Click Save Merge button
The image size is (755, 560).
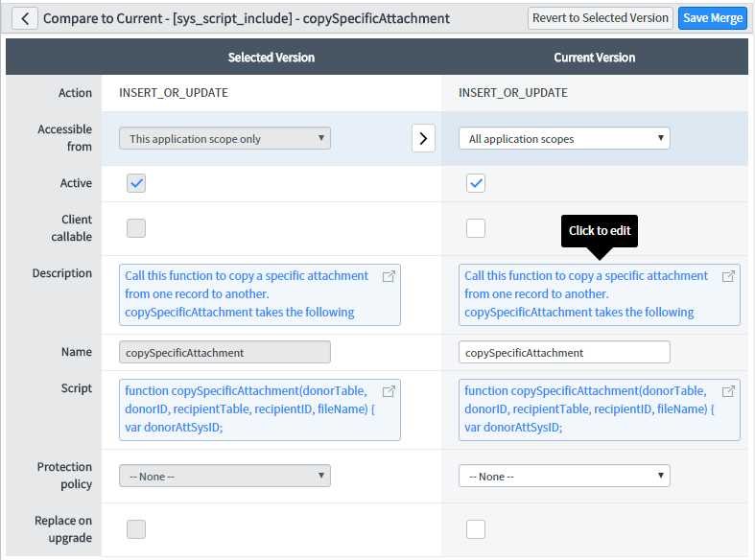713,18
